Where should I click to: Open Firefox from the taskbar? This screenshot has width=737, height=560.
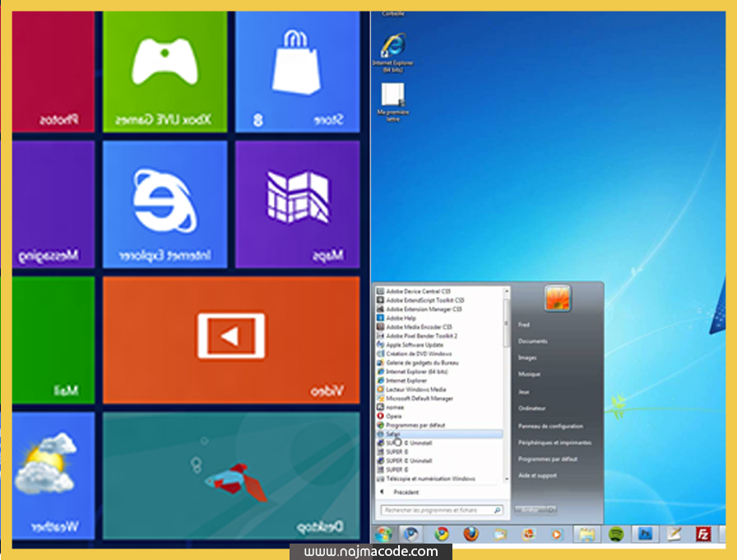click(470, 535)
